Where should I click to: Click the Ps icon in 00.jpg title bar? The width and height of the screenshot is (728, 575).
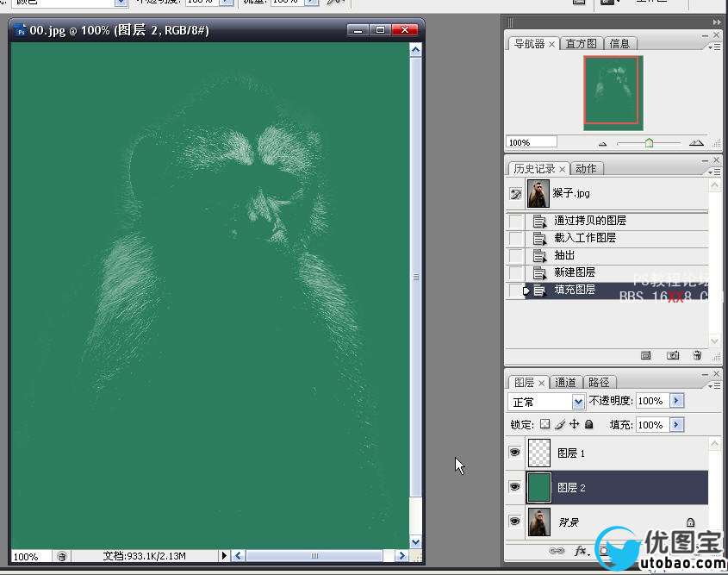(21, 31)
